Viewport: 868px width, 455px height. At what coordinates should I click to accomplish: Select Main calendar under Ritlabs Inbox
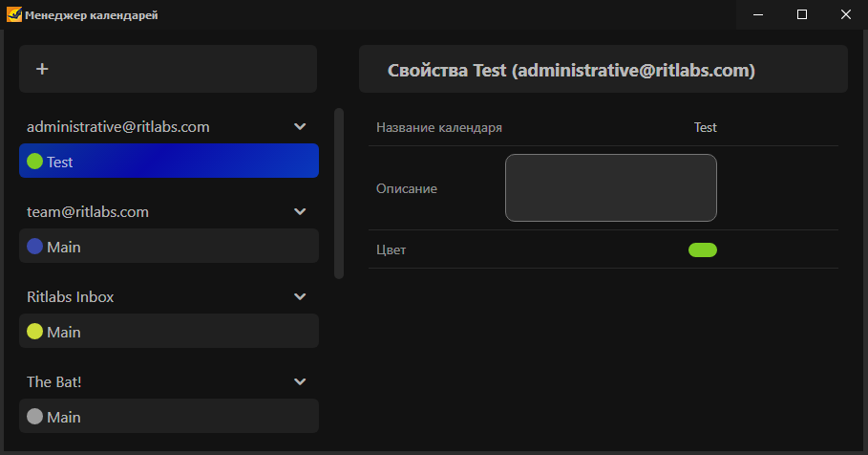coord(169,331)
